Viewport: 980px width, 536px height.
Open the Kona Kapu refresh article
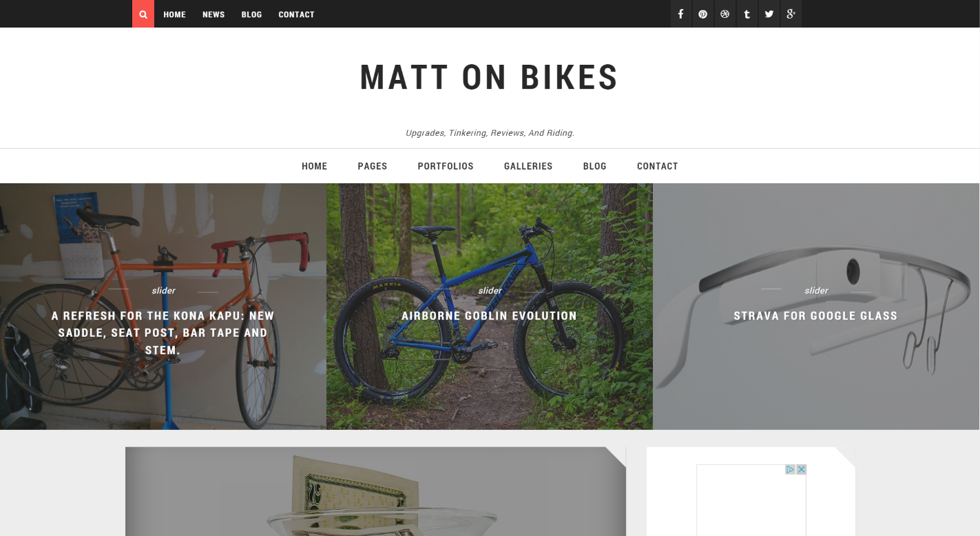point(163,333)
